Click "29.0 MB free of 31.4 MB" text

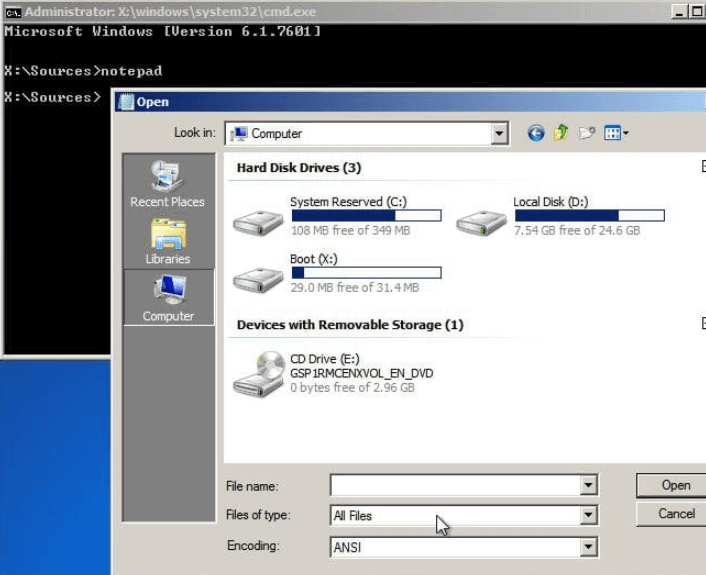pos(355,287)
